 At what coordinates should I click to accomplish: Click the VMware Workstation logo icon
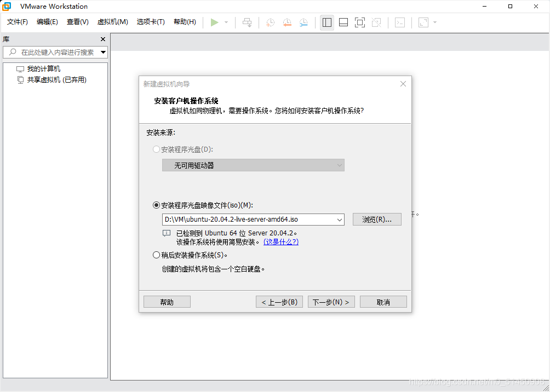(7, 7)
